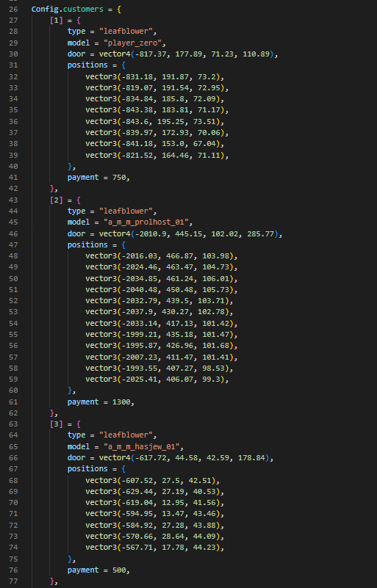Click "a_m_m_prolhost_01" model string
The width and height of the screenshot is (377, 588).
(146, 222)
